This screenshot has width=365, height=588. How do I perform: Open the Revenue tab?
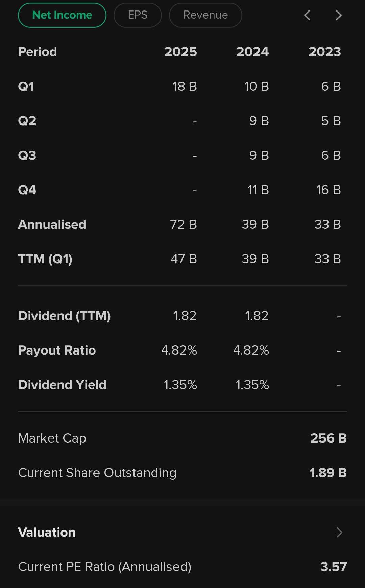pos(205,15)
